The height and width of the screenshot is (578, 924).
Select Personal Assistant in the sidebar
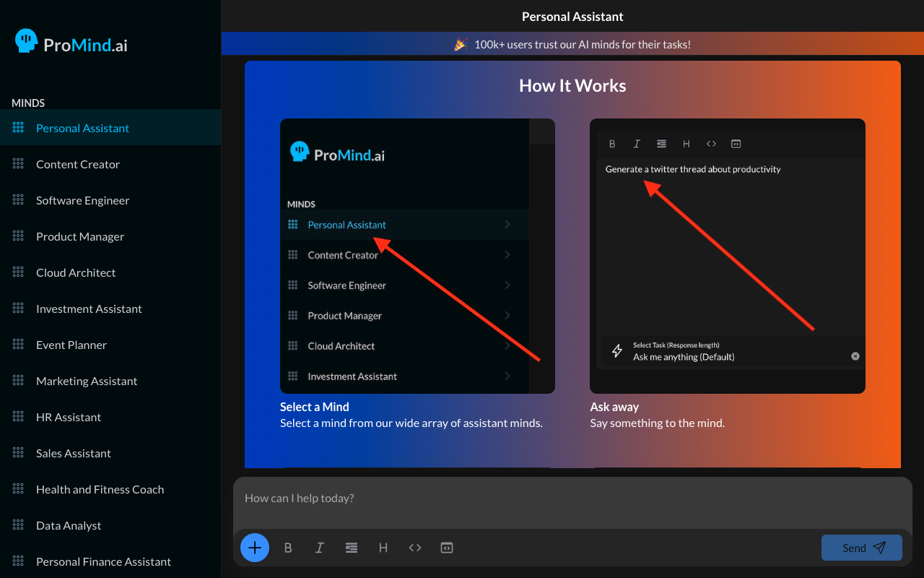pyautogui.click(x=82, y=128)
